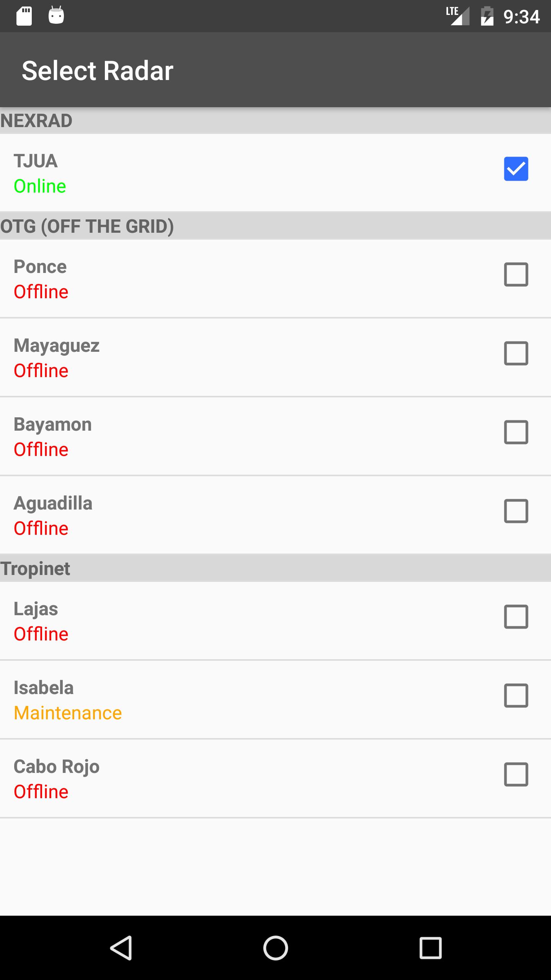The width and height of the screenshot is (551, 980).
Task: Tap the Select Radar title
Action: (x=98, y=71)
